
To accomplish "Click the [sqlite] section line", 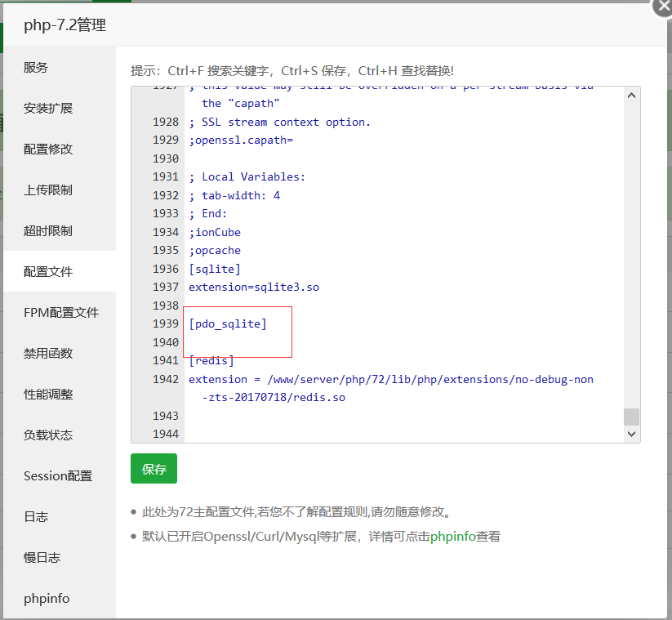I will point(215,269).
